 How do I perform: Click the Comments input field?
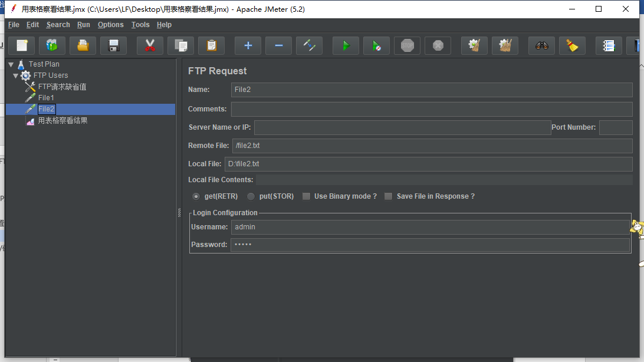click(x=432, y=109)
